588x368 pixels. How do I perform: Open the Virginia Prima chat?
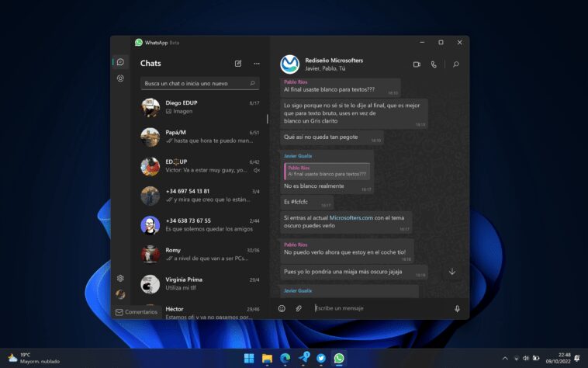(x=199, y=283)
